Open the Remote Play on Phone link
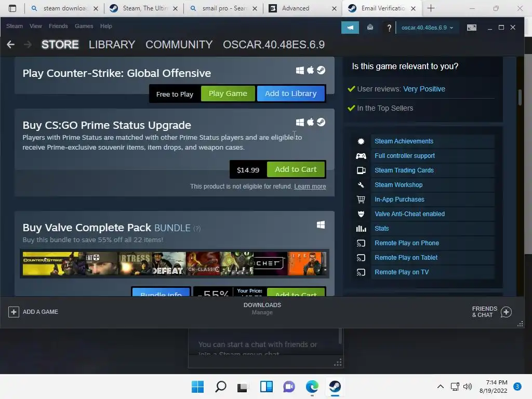The image size is (532, 399). click(x=407, y=243)
